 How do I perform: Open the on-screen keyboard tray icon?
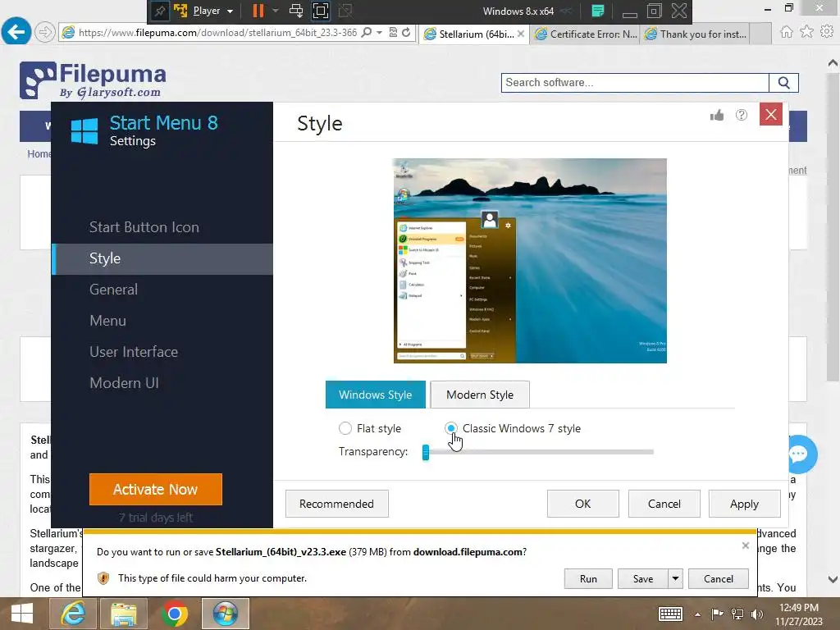point(669,614)
